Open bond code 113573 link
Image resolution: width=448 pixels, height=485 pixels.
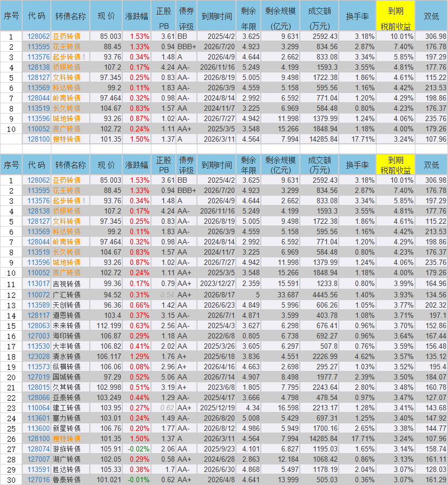[x=38, y=367]
